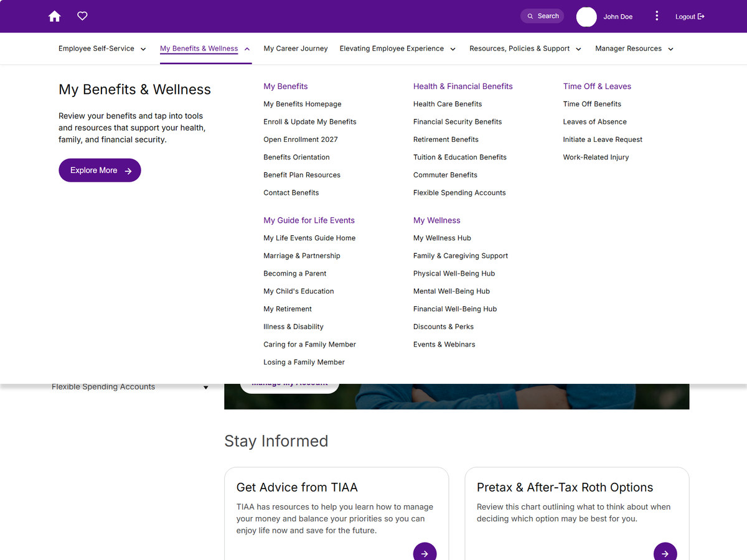The width and height of the screenshot is (747, 560).
Task: Open Work-Related Injury link
Action: (596, 157)
